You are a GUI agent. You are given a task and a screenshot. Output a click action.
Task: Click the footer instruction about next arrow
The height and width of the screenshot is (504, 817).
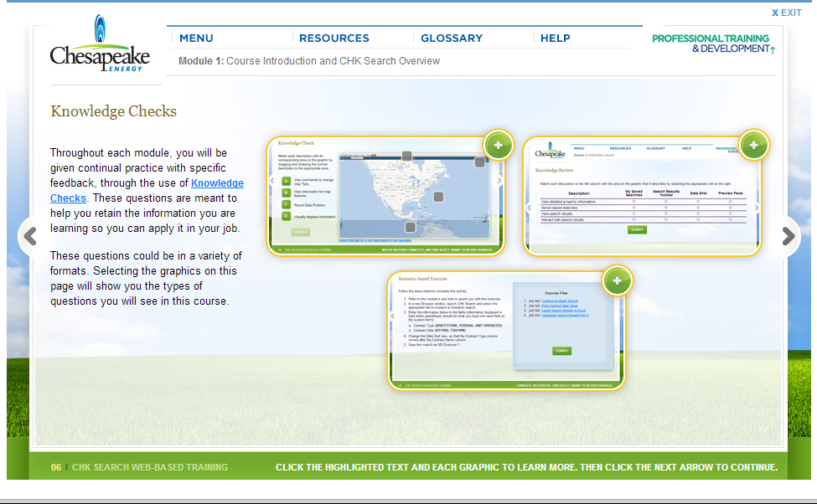pos(526,467)
